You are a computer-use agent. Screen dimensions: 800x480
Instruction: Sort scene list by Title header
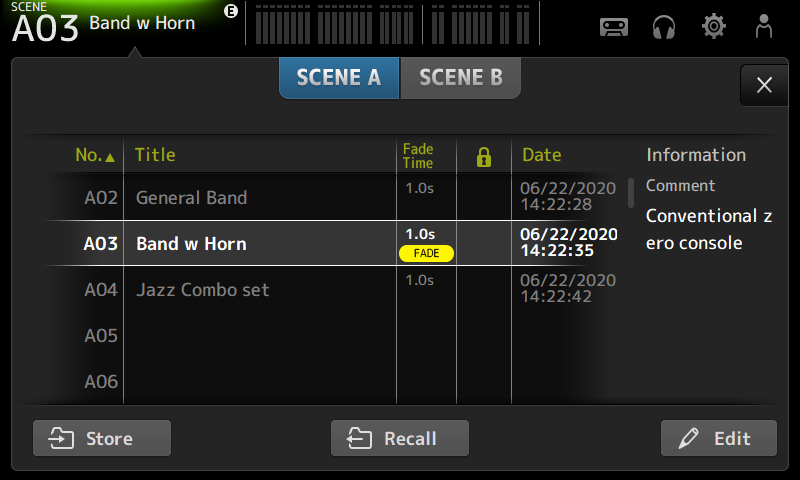155,155
